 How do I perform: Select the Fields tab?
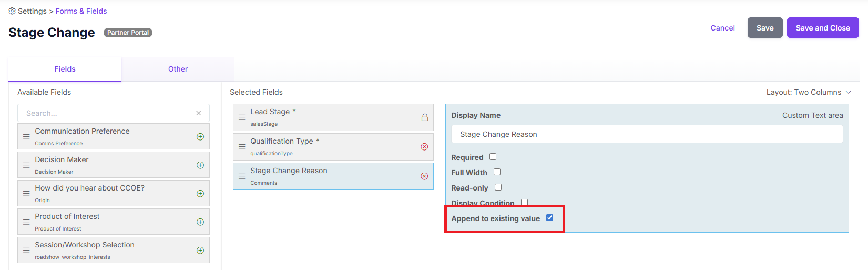tap(65, 69)
